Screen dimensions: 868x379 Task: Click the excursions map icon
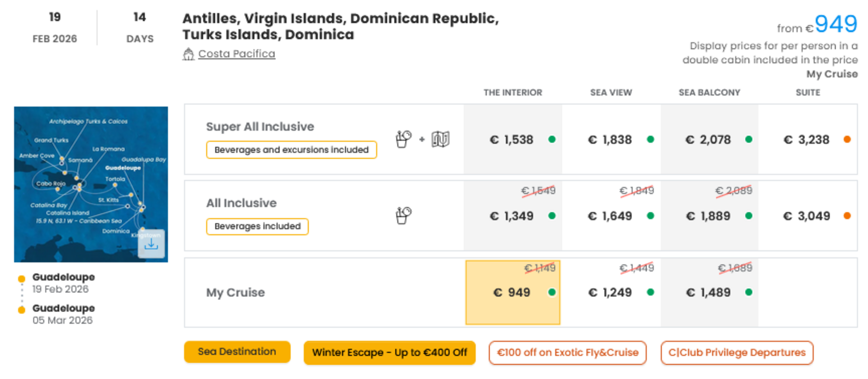pos(440,139)
